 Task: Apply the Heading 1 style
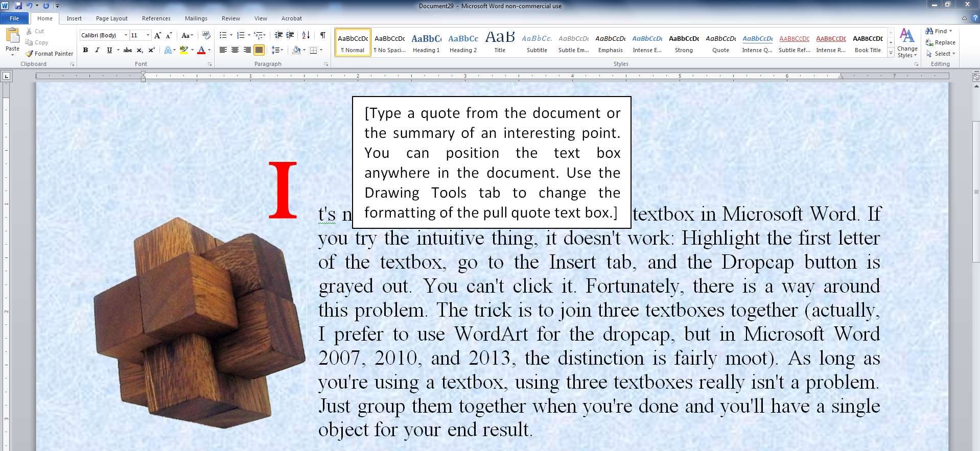426,42
